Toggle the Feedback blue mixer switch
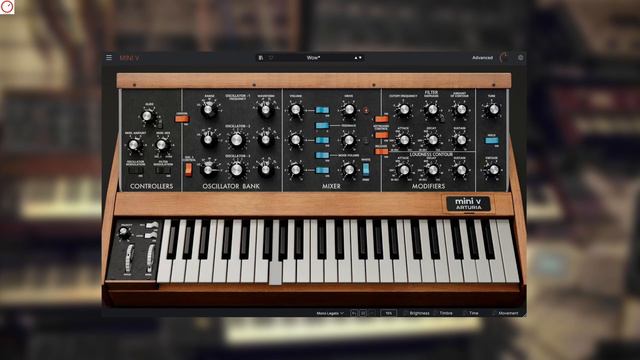Screen dimensions: 640x360 click(x=322, y=125)
